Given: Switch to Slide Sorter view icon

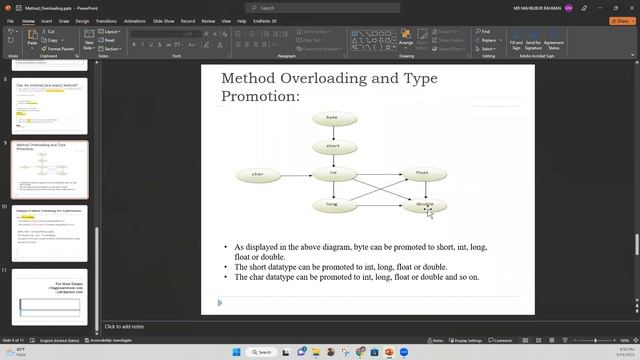Looking at the screenshot, I should pyautogui.click(x=538, y=340).
